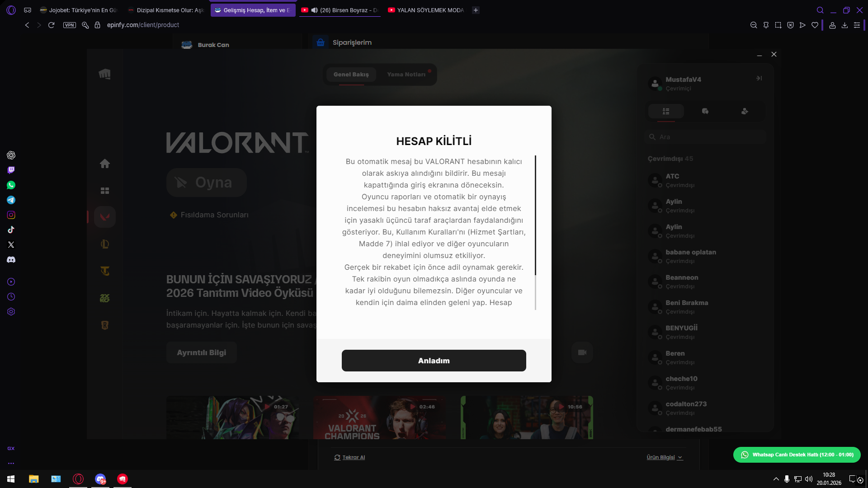Open the all-games grid icon
The width and height of the screenshot is (868, 488).
coord(104,191)
